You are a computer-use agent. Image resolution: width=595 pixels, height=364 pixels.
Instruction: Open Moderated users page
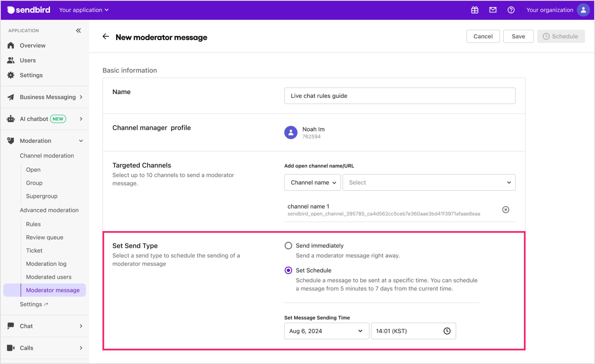pos(49,277)
